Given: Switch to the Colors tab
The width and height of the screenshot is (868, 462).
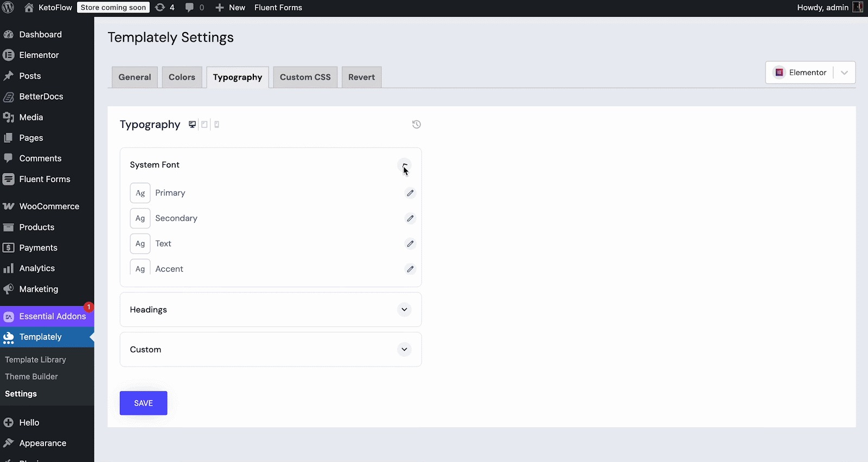Looking at the screenshot, I should [x=182, y=77].
